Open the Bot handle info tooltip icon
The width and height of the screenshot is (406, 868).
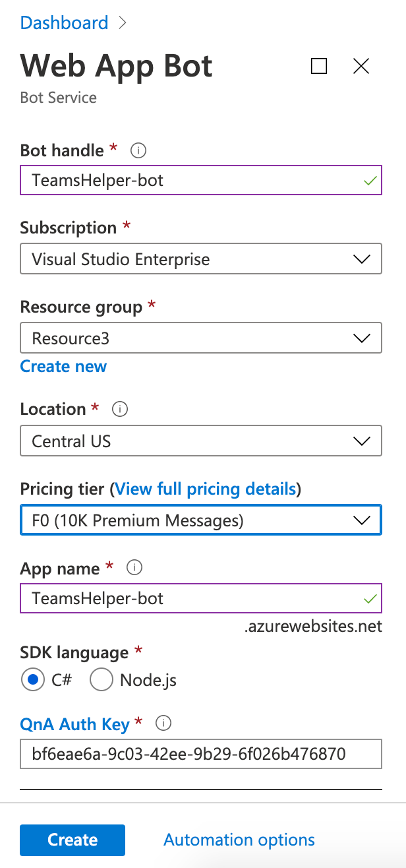pyautogui.click(x=138, y=151)
